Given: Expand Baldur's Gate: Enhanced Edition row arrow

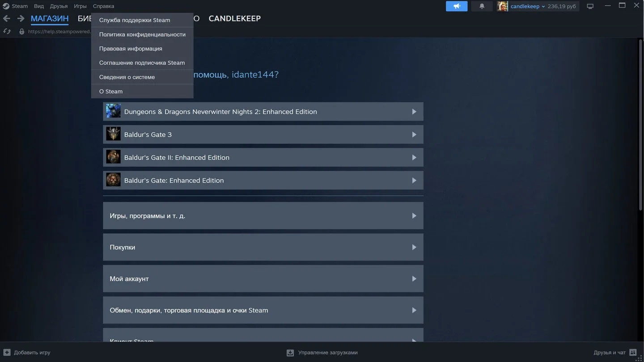Looking at the screenshot, I should [x=414, y=180].
